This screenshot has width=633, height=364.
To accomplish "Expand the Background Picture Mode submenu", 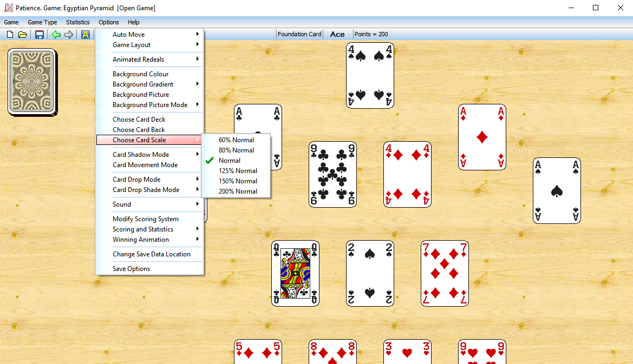I will pyautogui.click(x=149, y=104).
